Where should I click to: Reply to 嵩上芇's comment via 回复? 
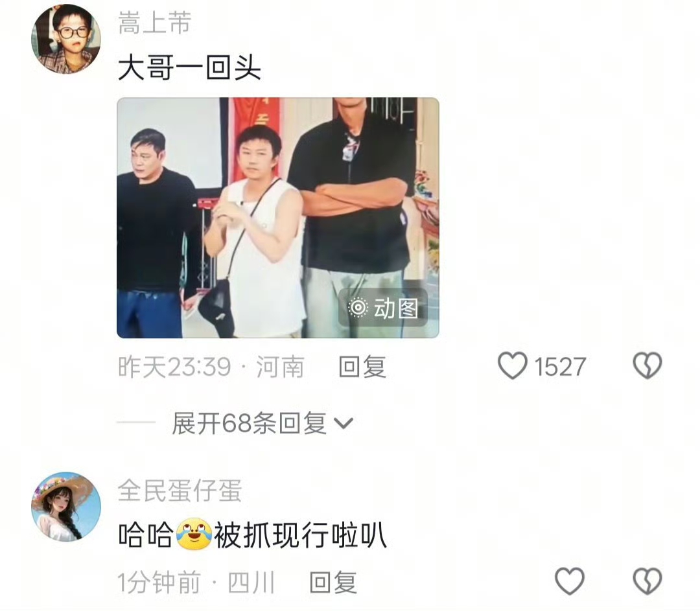point(362,367)
